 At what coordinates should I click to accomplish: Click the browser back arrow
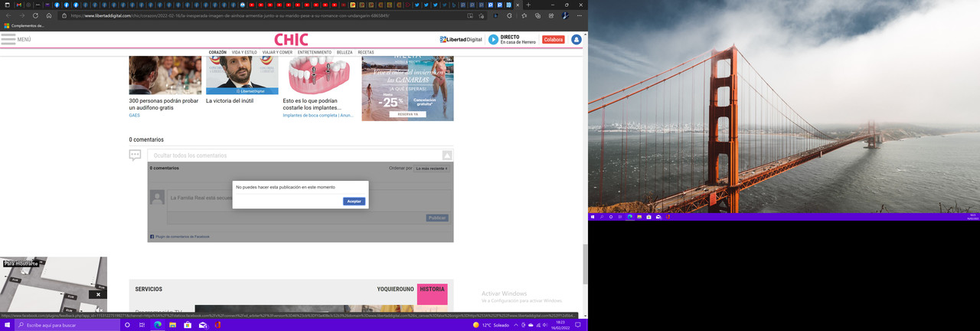click(x=8, y=15)
